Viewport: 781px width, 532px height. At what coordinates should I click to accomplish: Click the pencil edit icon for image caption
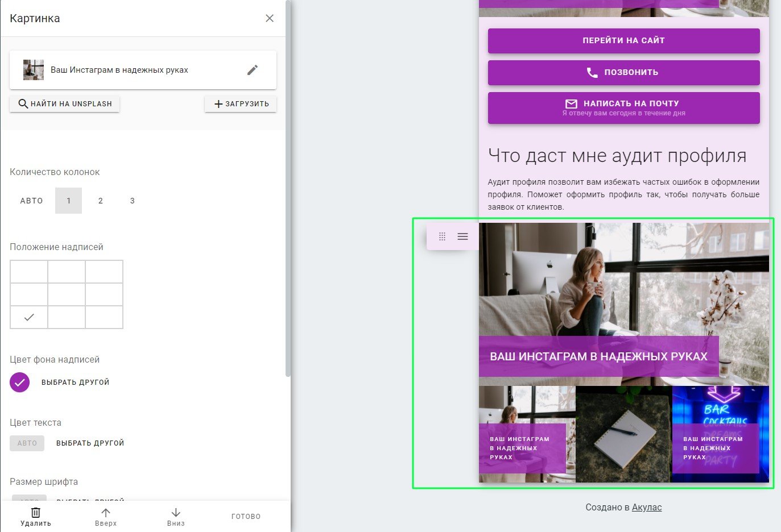253,70
